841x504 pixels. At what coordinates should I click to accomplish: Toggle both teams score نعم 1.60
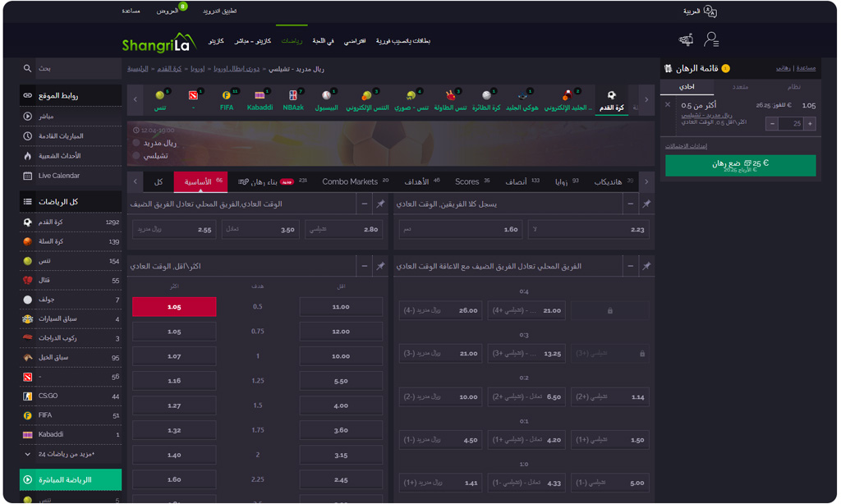point(460,230)
